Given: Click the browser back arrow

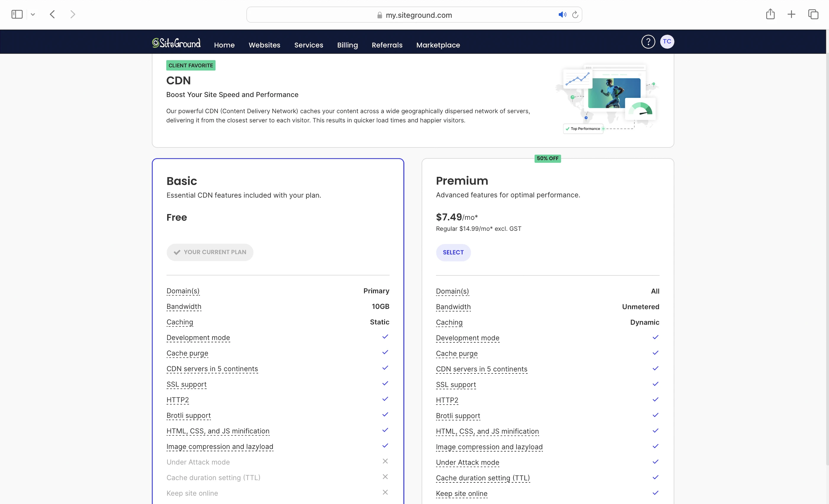Looking at the screenshot, I should click(52, 15).
